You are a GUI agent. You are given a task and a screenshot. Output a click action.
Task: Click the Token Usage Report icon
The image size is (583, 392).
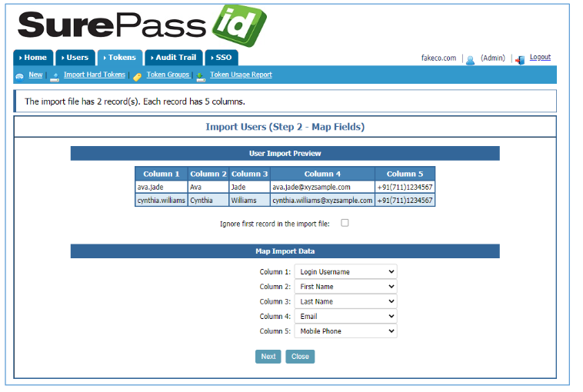(201, 77)
